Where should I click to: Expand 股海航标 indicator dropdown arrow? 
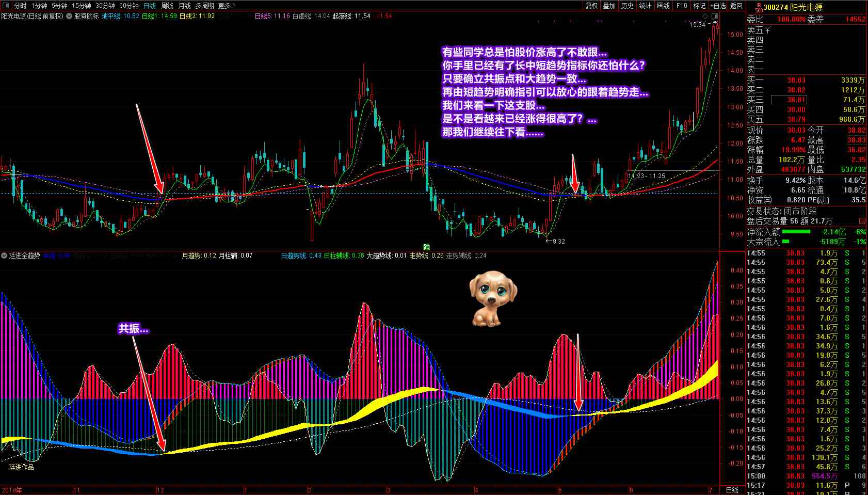69,16
